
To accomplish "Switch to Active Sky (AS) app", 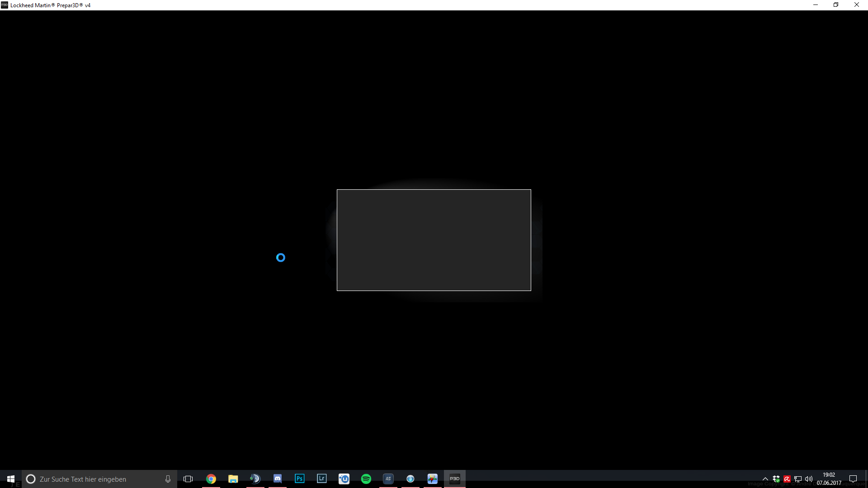I will pyautogui.click(x=388, y=479).
